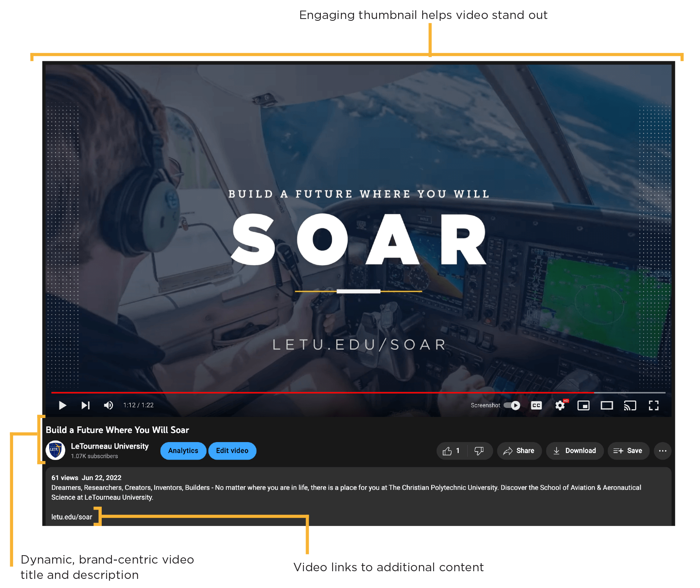Like the video with thumbs up
This screenshot has width=700, height=588.
tap(451, 451)
